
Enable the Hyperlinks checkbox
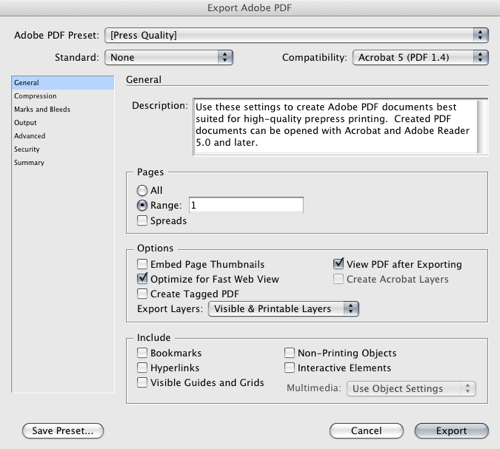(142, 368)
